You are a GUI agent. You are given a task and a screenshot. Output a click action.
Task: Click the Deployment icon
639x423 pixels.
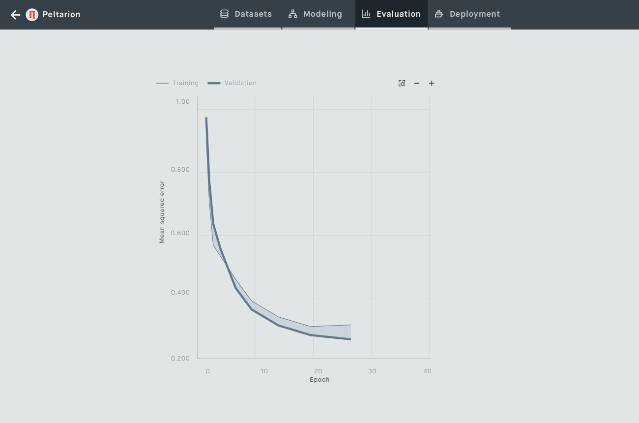click(439, 14)
